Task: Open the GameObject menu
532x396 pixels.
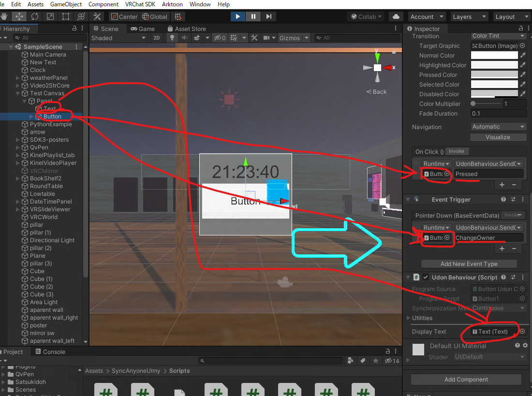Action: pos(66,4)
